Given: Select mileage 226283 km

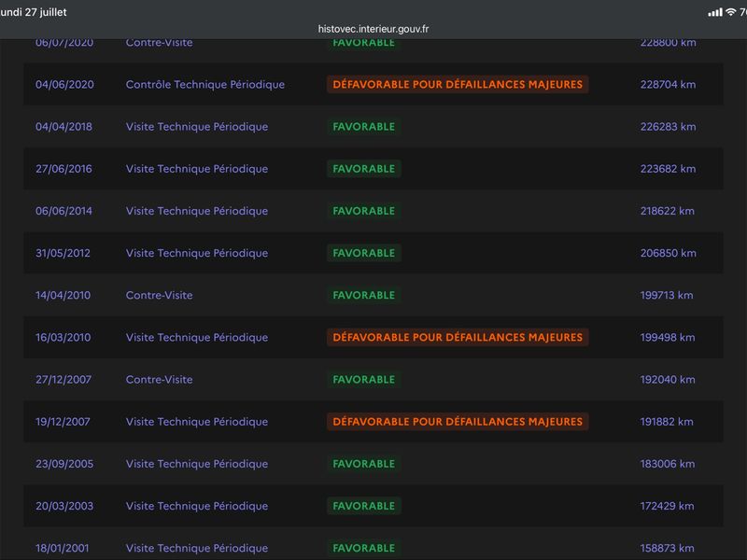Looking at the screenshot, I should (x=668, y=127).
